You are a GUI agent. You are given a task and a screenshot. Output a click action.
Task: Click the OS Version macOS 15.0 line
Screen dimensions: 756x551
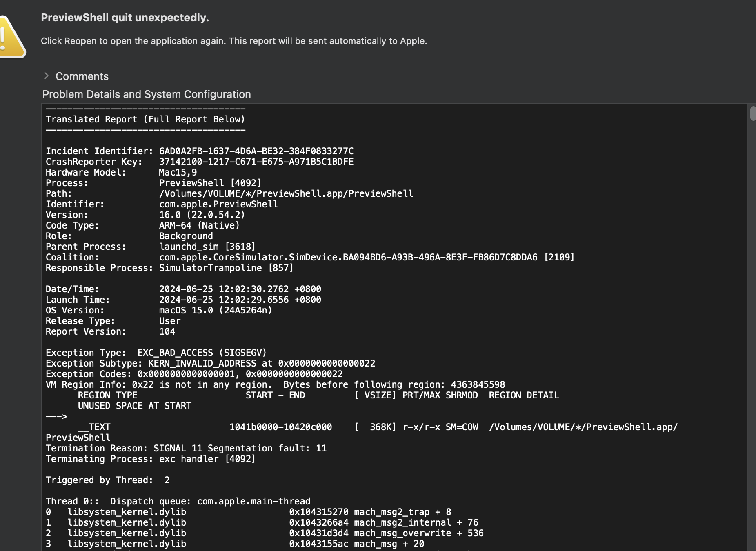[x=158, y=310]
